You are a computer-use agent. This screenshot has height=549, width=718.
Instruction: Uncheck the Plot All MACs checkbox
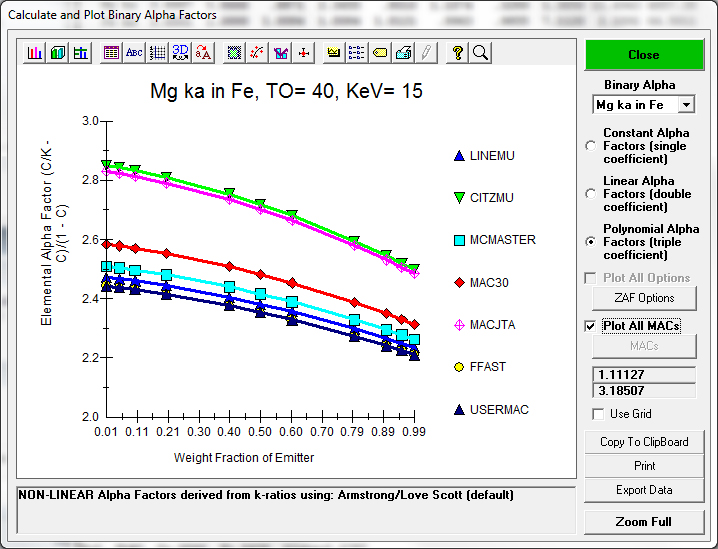[592, 326]
